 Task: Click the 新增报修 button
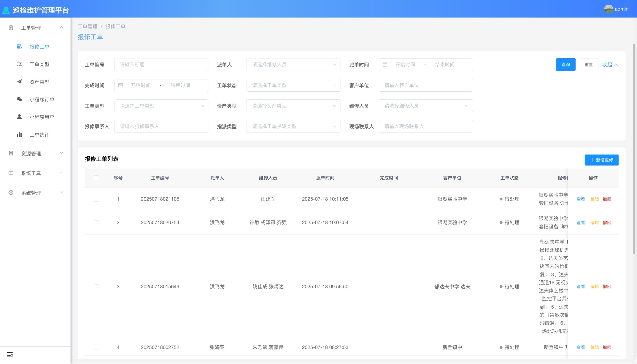[601, 160]
